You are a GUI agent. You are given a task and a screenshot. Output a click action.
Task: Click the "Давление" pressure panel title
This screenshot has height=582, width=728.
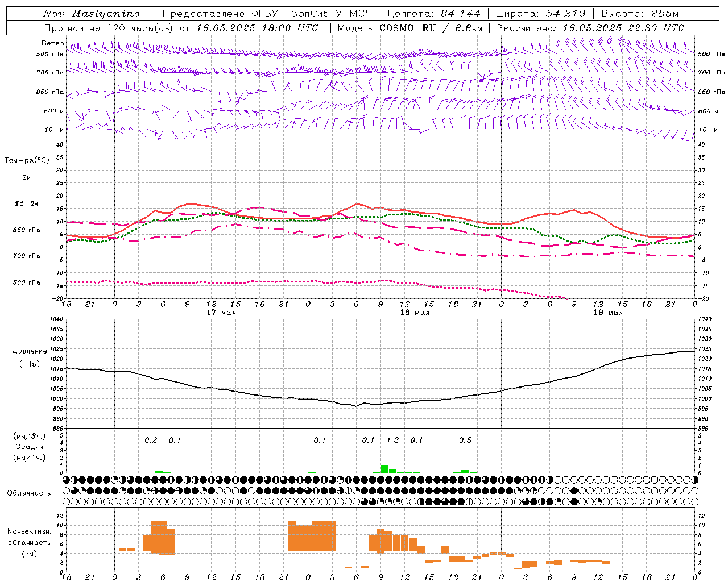30,351
